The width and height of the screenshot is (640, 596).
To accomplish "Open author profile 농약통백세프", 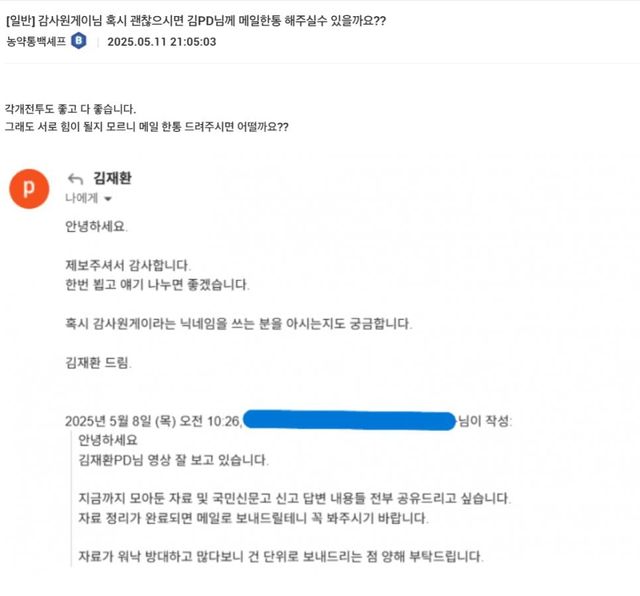I will (x=36, y=41).
